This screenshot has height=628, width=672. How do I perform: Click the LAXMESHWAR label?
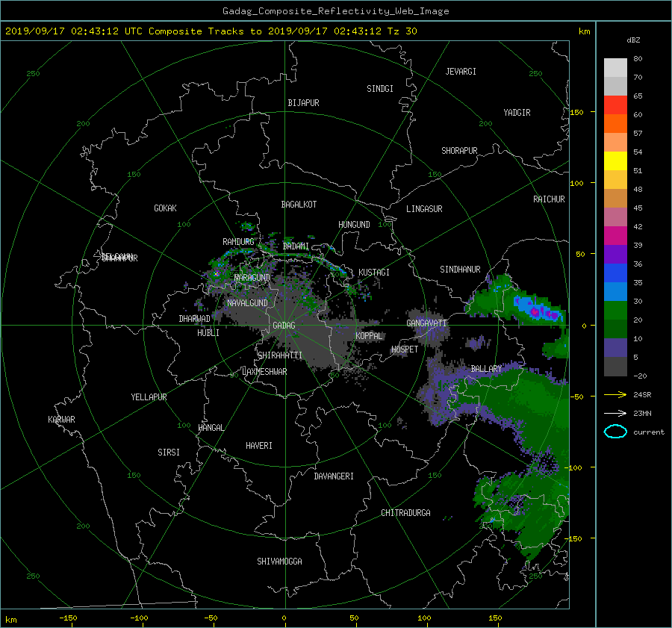tap(264, 372)
